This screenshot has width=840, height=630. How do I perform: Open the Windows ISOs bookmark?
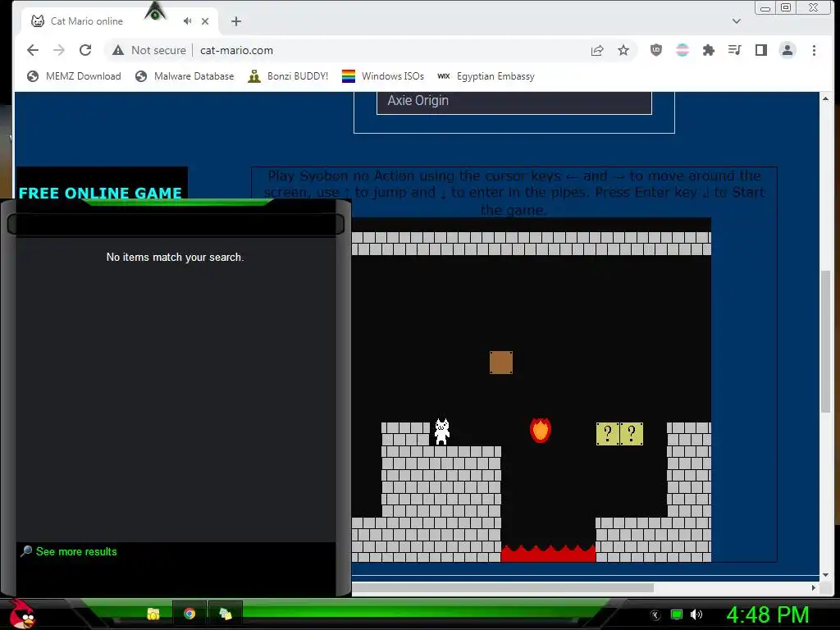383,76
